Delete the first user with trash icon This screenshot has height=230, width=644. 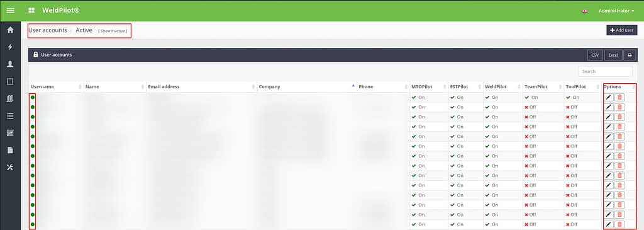click(x=619, y=98)
